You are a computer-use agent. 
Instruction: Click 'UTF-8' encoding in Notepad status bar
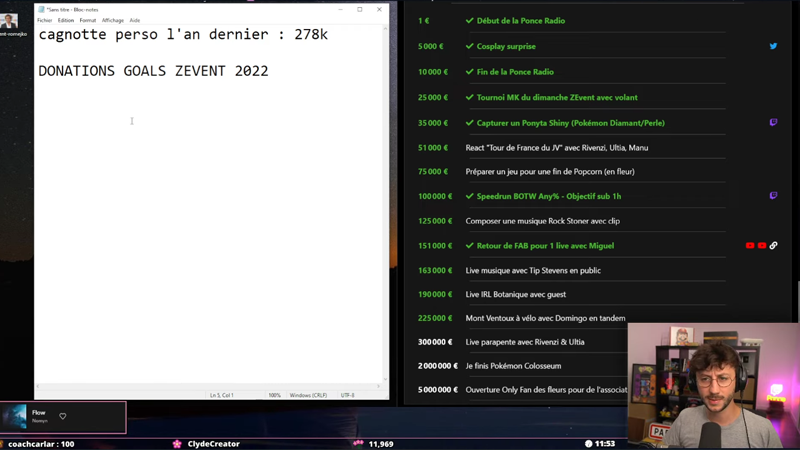tap(347, 395)
